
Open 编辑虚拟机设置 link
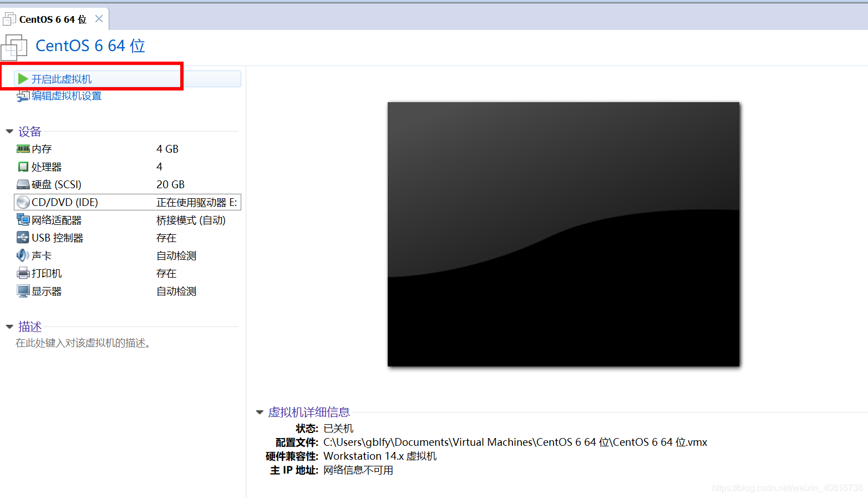(67, 96)
